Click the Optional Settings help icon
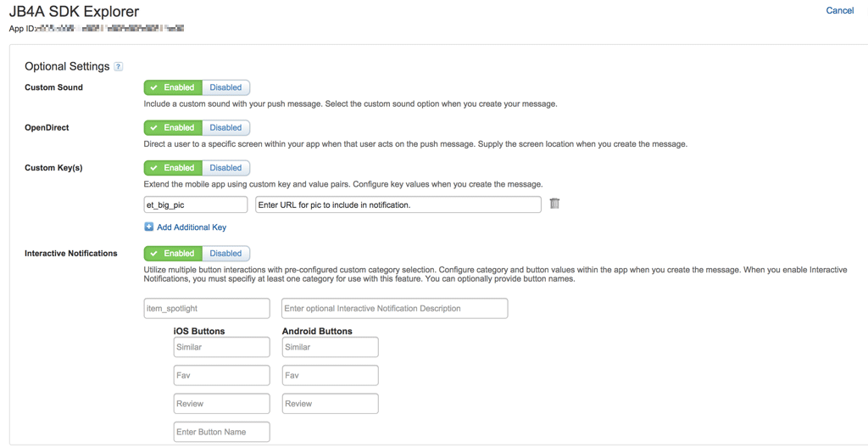This screenshot has height=448, width=868. pyautogui.click(x=119, y=67)
